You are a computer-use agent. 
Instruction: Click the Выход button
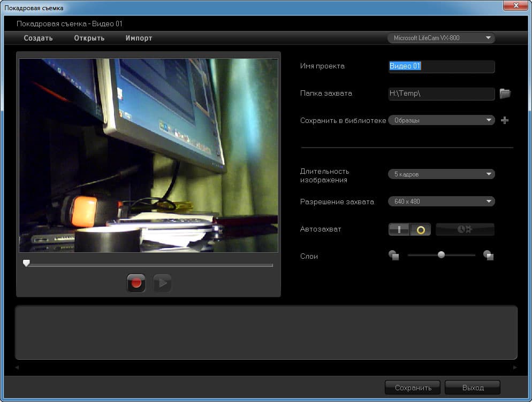(473, 388)
